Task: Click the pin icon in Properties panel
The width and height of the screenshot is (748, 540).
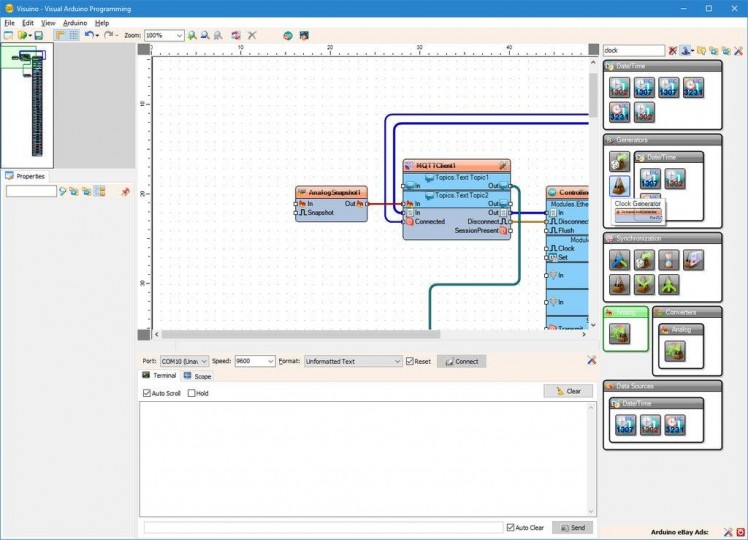Action: pyautogui.click(x=125, y=191)
